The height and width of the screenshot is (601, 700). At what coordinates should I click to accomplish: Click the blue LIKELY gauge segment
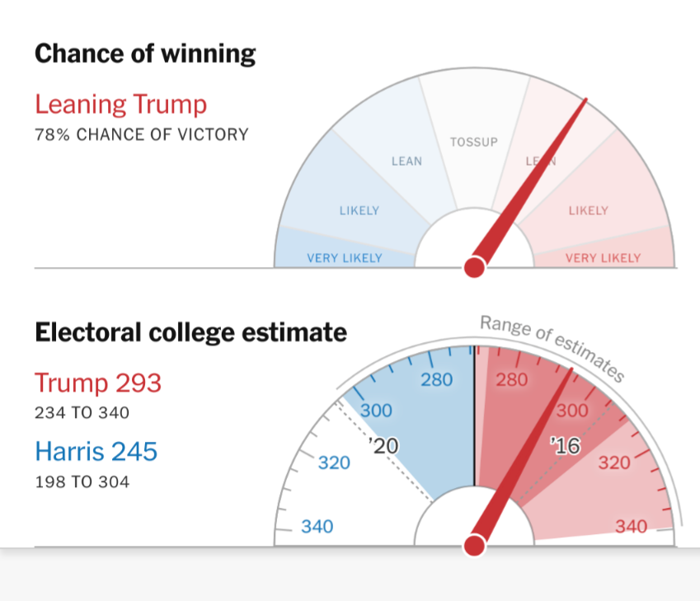coord(359,210)
